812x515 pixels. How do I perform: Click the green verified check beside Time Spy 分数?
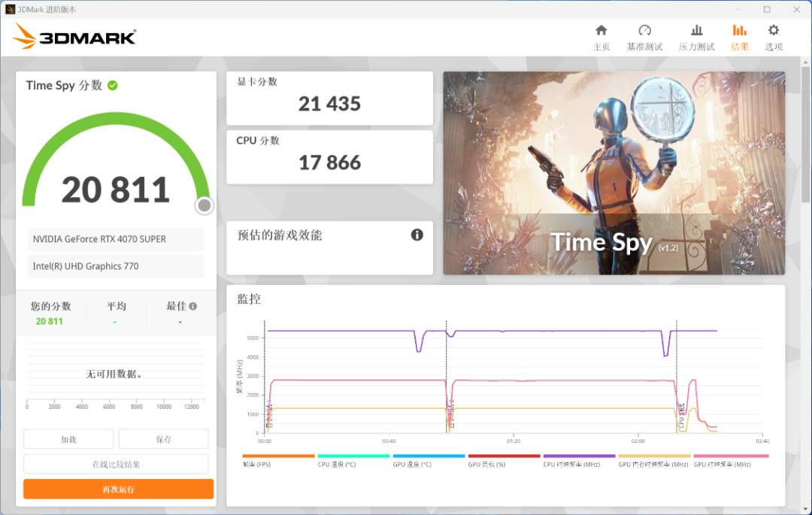point(112,86)
